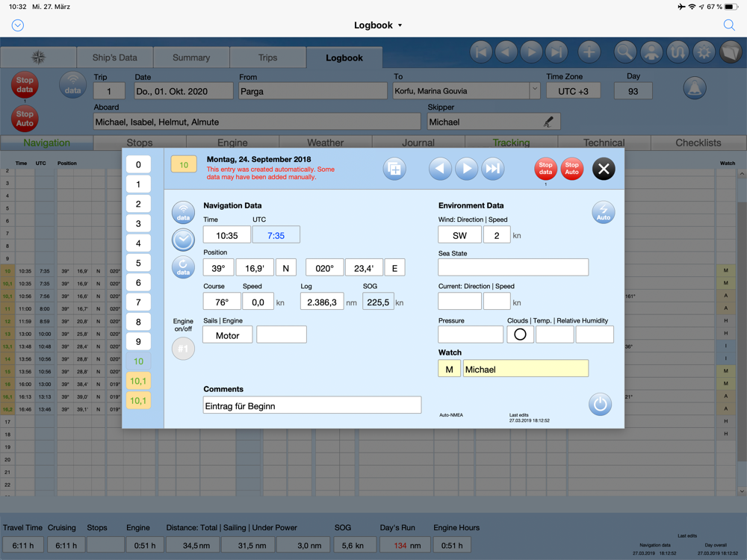Screen dimensions: 747x560
Task: Open the Logbook title dropdown
Action: point(378,25)
